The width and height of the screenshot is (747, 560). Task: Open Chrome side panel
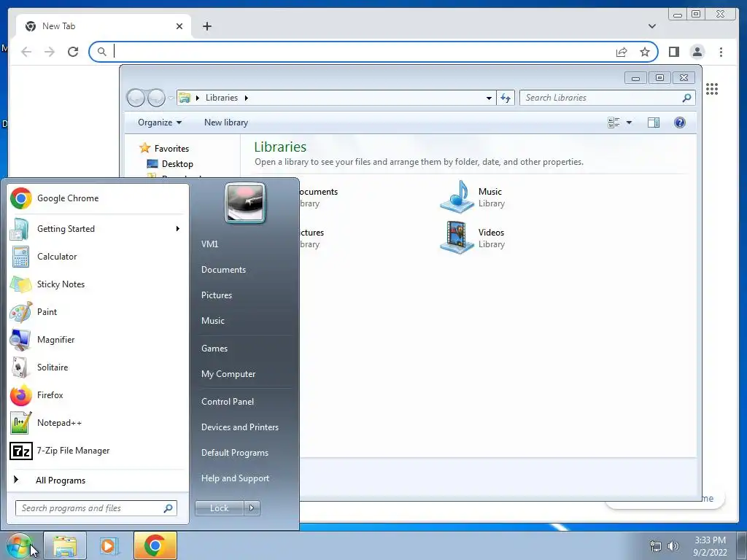(x=673, y=52)
